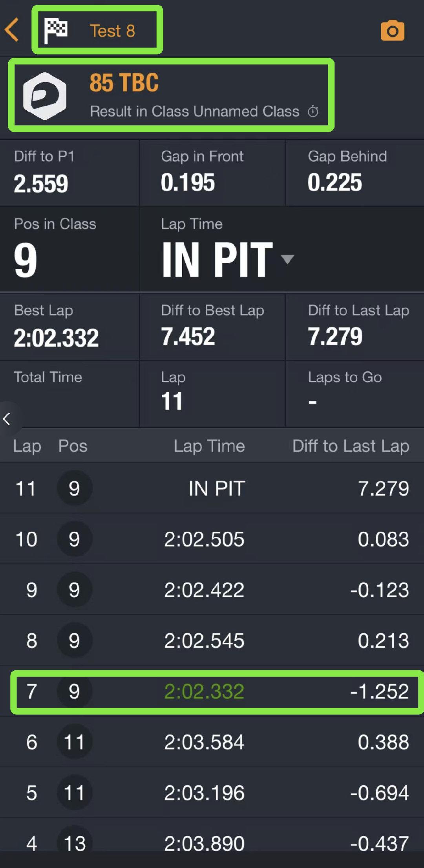Tap the Lap Time column header
The height and width of the screenshot is (868, 424).
click(209, 446)
